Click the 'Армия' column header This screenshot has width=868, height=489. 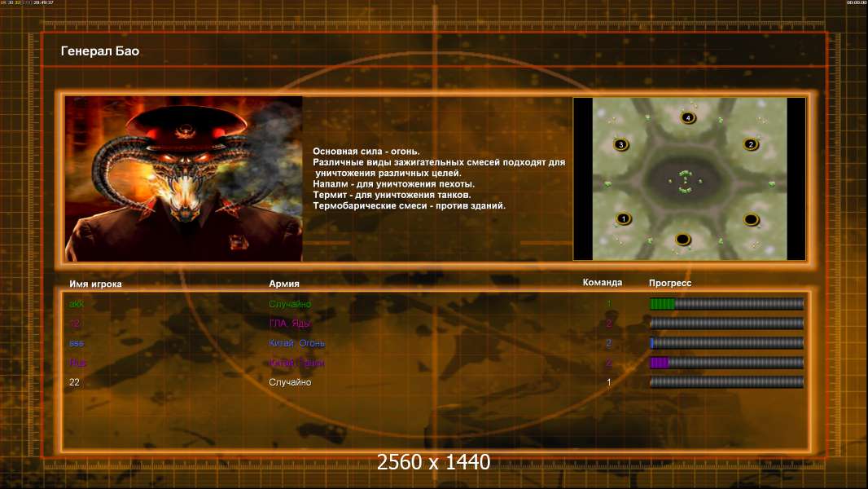pos(284,284)
